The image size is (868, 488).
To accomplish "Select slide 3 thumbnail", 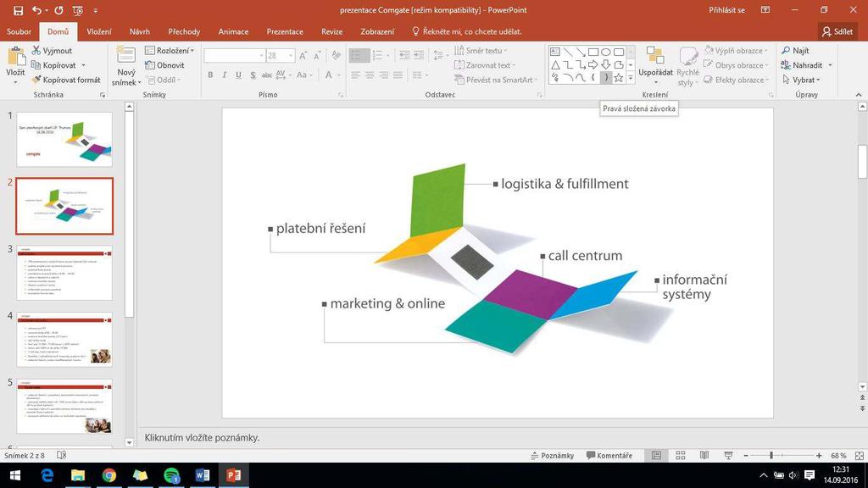I will coord(64,273).
